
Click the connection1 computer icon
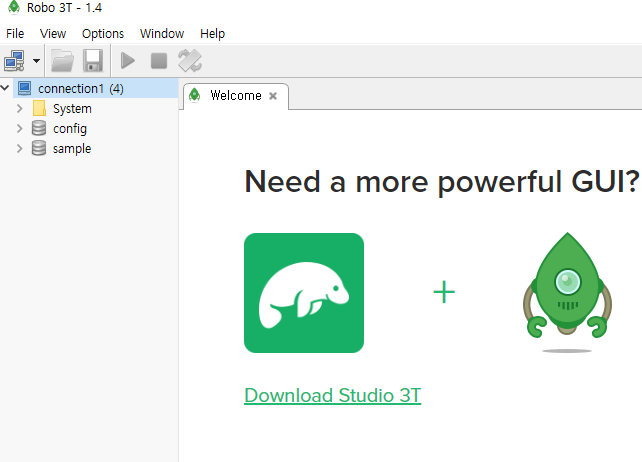click(25, 88)
